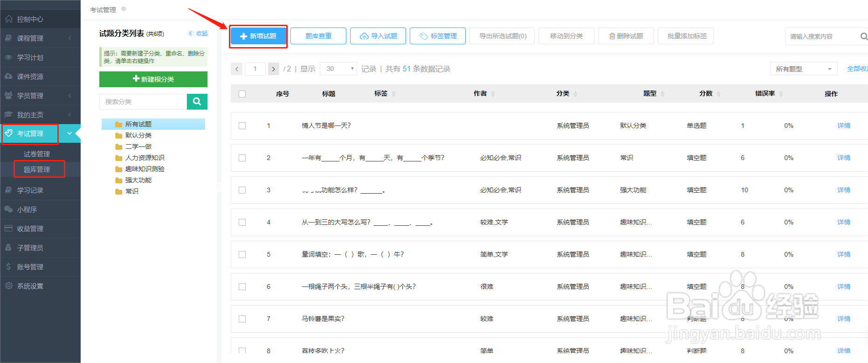Click the 标签管理 button
The image size is (868, 363).
tap(438, 36)
